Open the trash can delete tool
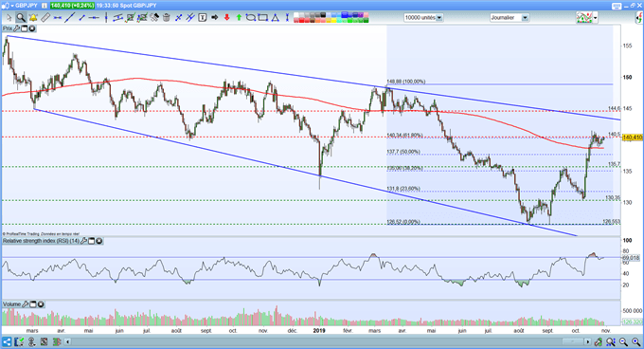 click(x=167, y=18)
